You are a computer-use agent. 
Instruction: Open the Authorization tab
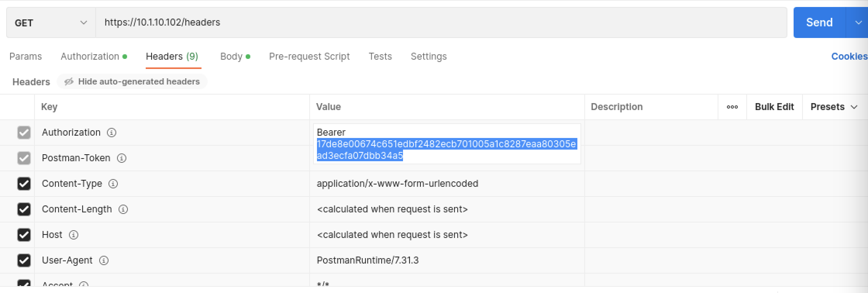pos(94,57)
